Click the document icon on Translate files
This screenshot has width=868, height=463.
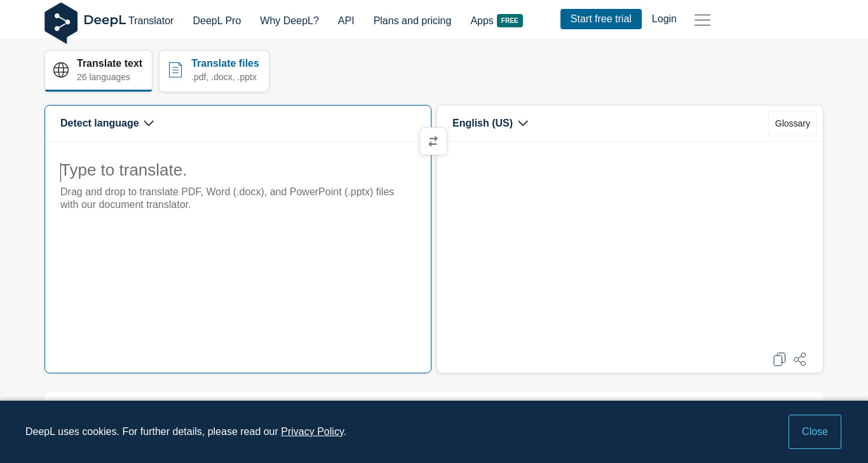tap(175, 70)
